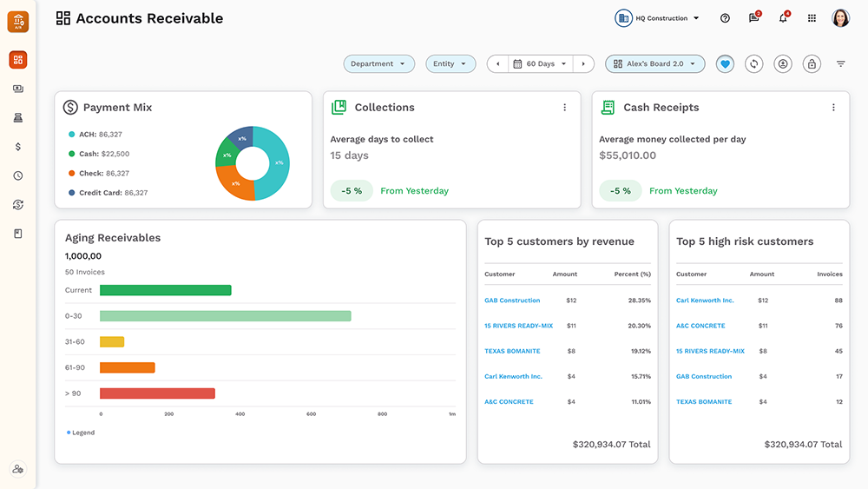Viewport: 868px width, 489px height.
Task: Open the Collections card three-dot menu
Action: tap(564, 108)
